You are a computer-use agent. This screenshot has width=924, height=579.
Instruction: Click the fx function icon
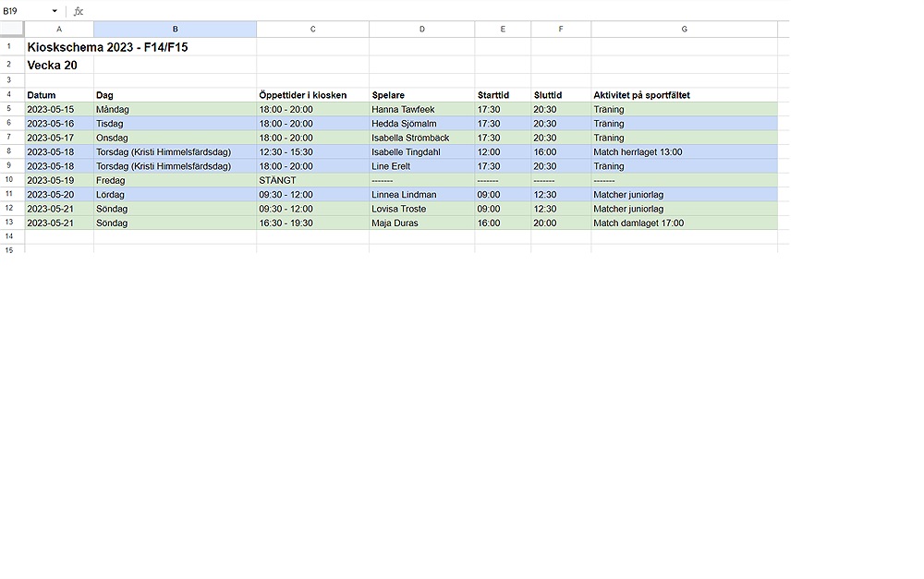(79, 11)
